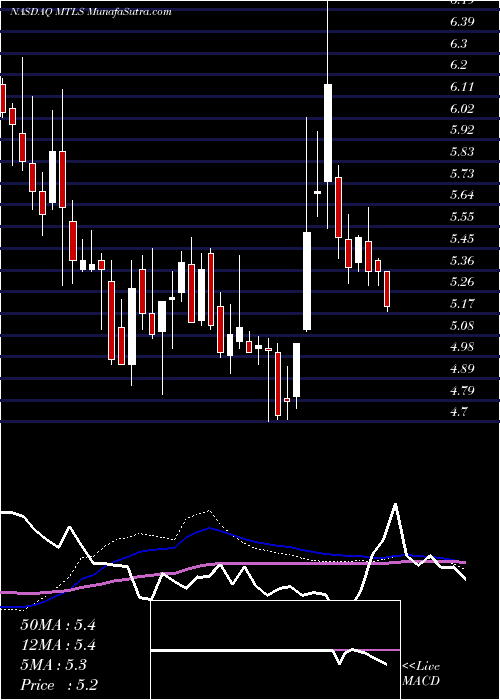The width and height of the screenshot is (500, 700).
Task: Click the <<Live MACD label
Action: [421, 674]
